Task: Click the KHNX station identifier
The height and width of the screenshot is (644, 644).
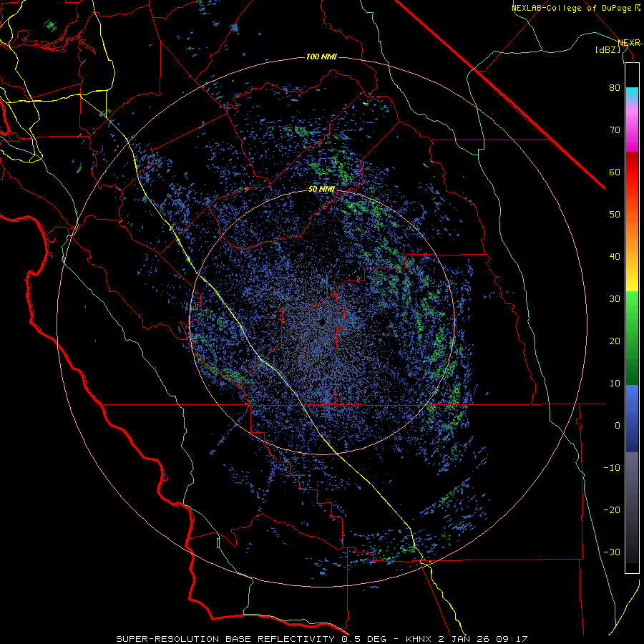Action: (420, 639)
